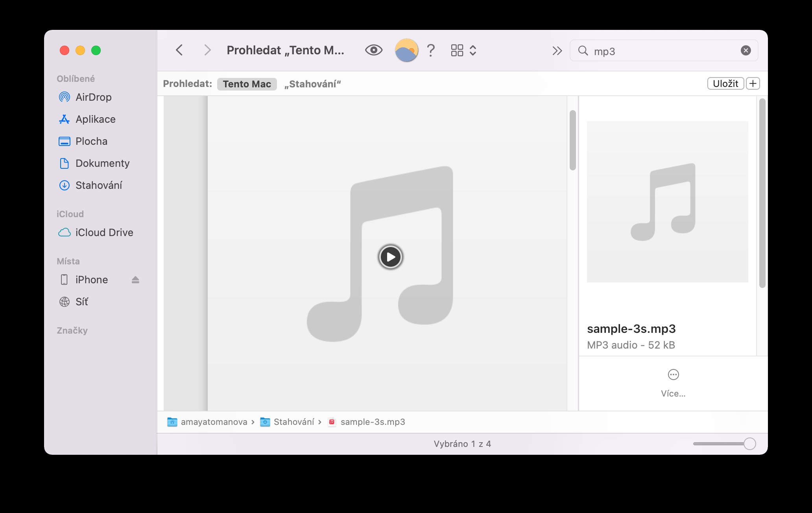This screenshot has width=812, height=513.
Task: Open AirDrop in the sidebar
Action: [x=93, y=97]
